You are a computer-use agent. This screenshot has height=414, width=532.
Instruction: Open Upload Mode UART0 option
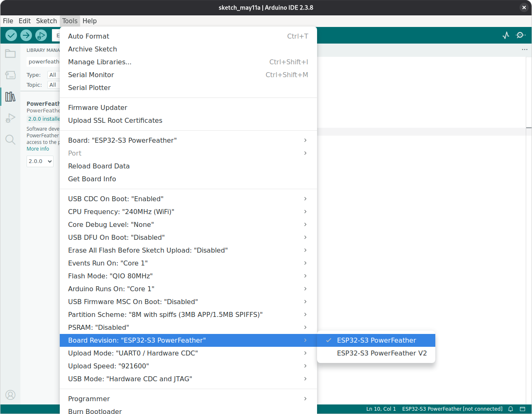point(188,353)
